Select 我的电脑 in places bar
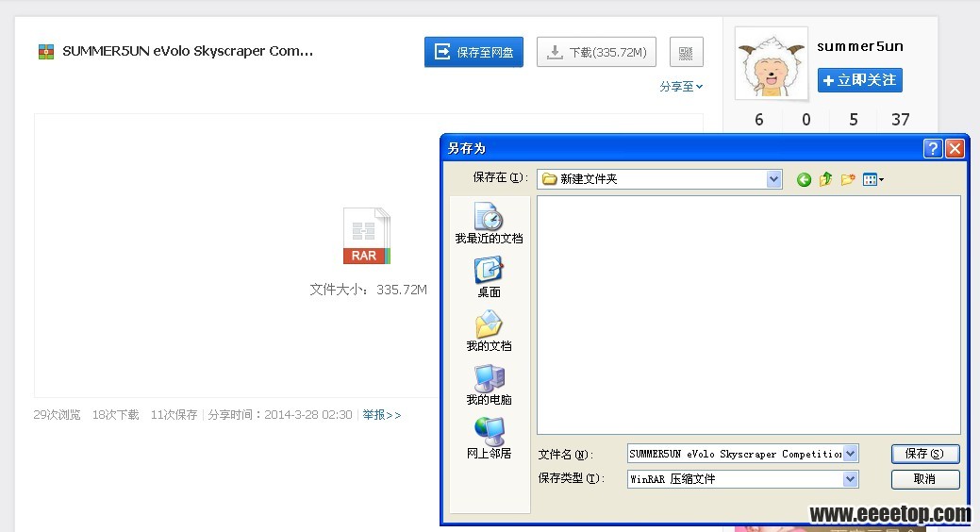The width and height of the screenshot is (980, 532). 489,385
